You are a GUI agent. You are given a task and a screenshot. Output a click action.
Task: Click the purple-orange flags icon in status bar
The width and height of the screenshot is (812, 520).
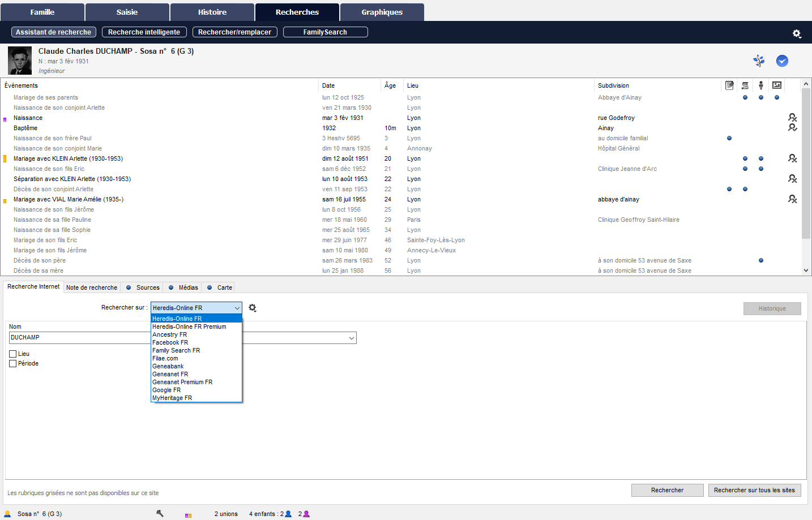coord(188,515)
